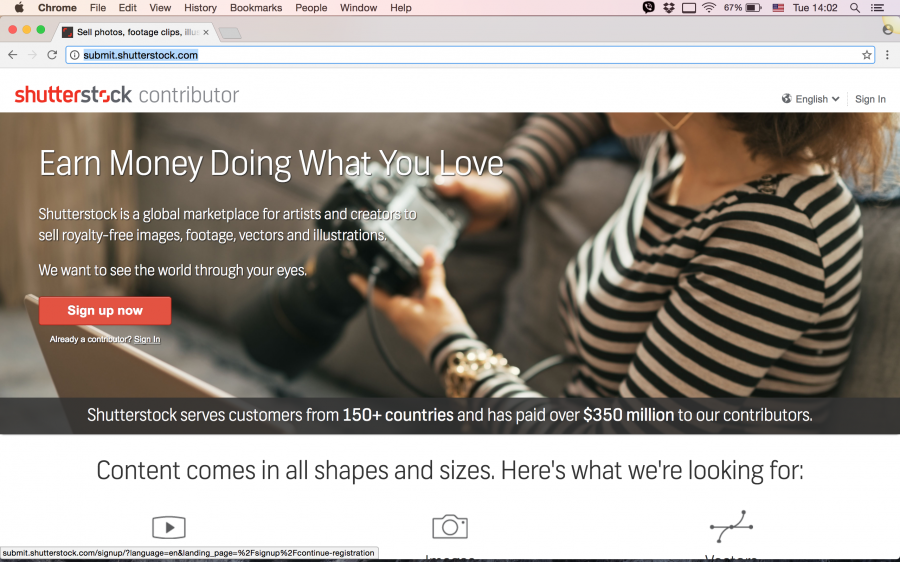Open the Bookmarks menu
The image size is (900, 562).
tap(256, 7)
